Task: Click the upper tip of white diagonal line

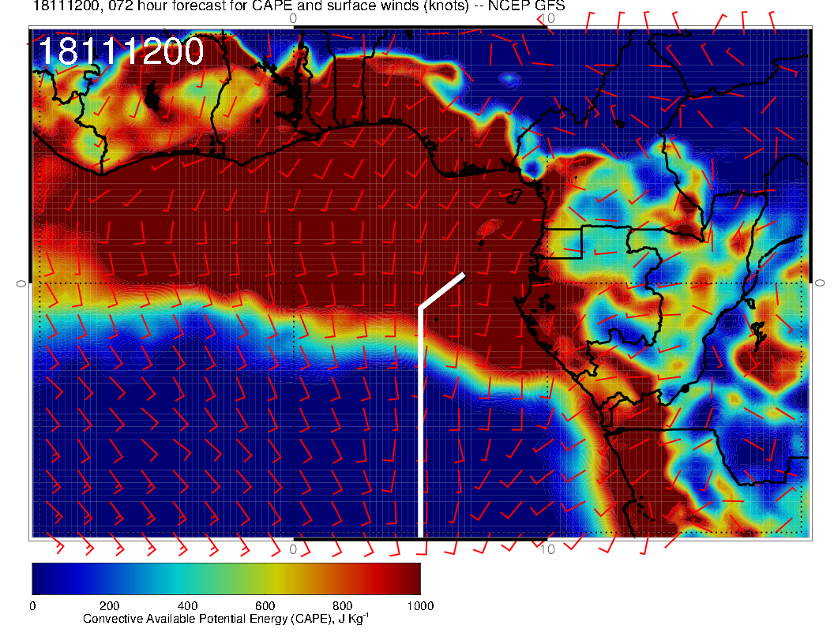Action: [463, 275]
